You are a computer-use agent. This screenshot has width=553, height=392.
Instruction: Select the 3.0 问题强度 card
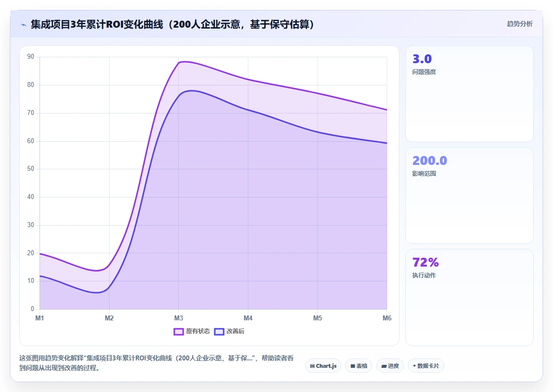pos(470,94)
